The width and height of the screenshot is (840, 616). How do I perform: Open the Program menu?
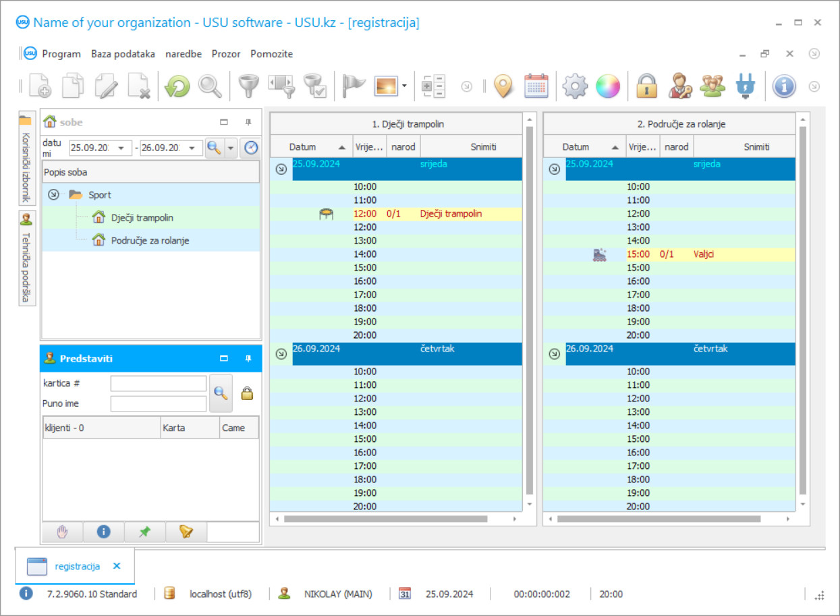point(61,54)
